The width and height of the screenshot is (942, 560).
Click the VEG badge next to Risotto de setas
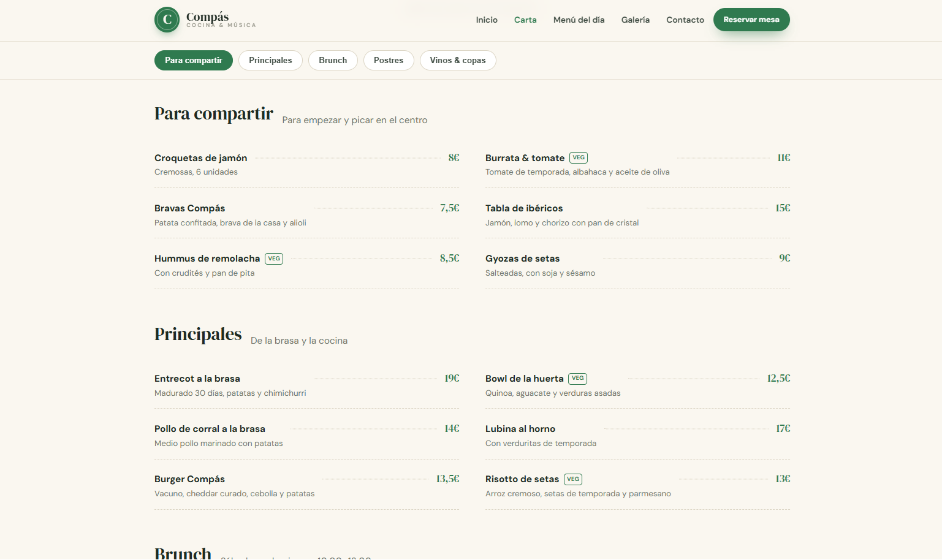coord(573,479)
